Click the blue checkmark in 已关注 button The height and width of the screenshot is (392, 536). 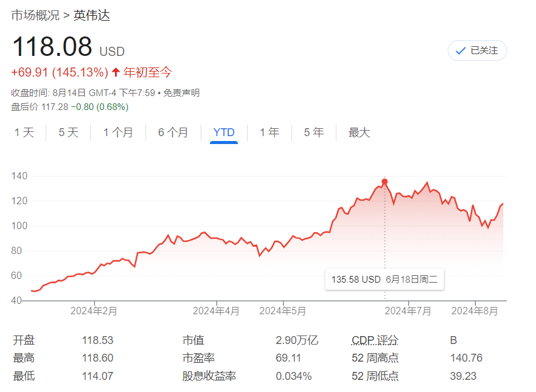click(x=461, y=51)
